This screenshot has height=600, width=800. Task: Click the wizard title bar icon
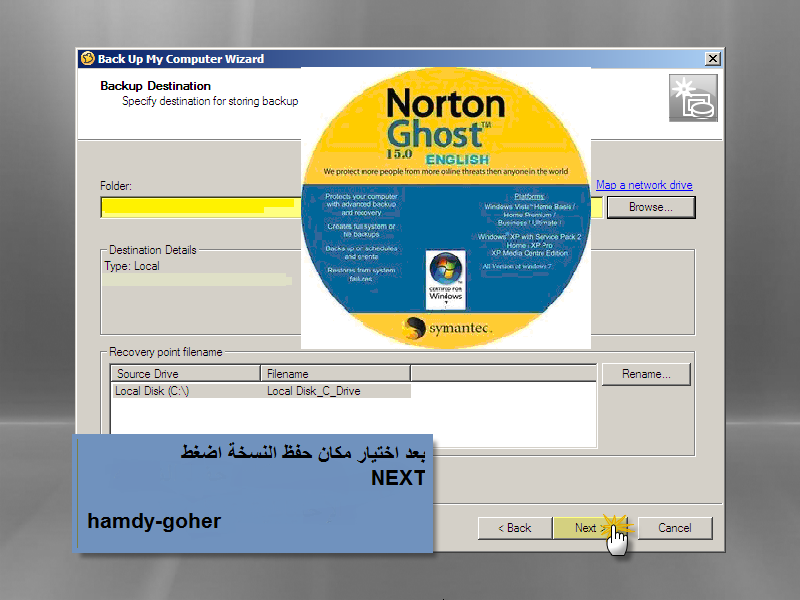pos(88,59)
